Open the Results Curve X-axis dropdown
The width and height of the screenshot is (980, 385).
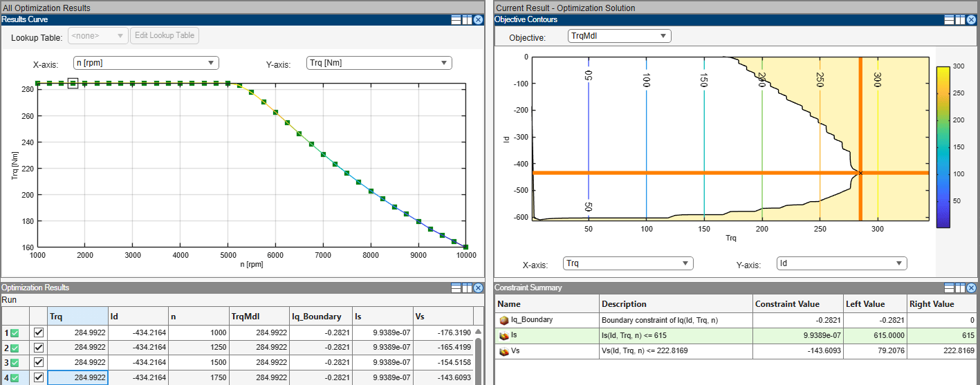tap(146, 63)
